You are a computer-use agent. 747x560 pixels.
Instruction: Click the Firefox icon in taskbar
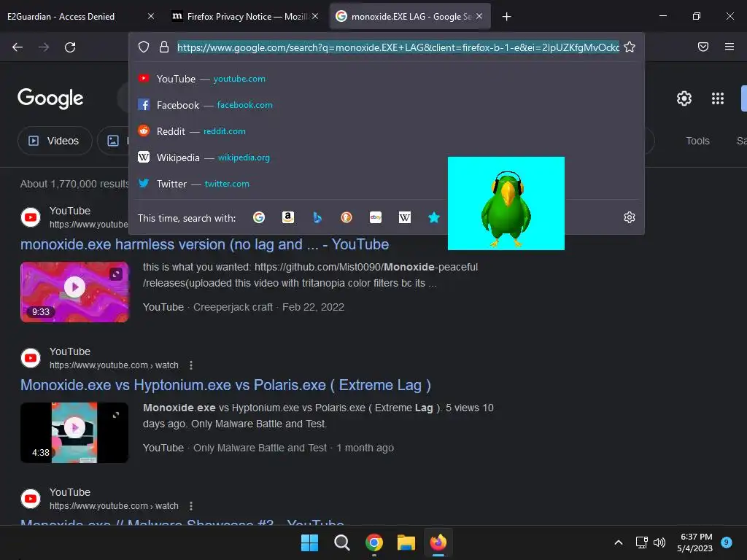click(438, 542)
